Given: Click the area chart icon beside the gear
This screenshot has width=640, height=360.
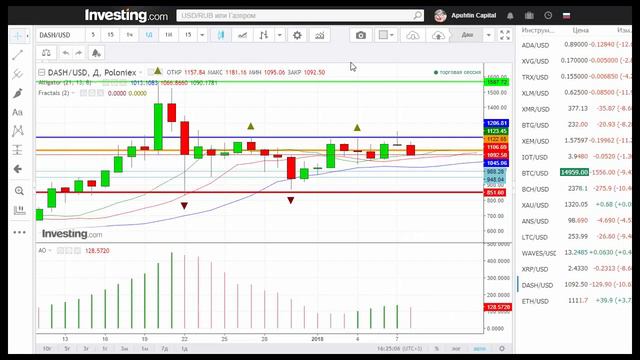Looking at the screenshot, I should [320, 35].
